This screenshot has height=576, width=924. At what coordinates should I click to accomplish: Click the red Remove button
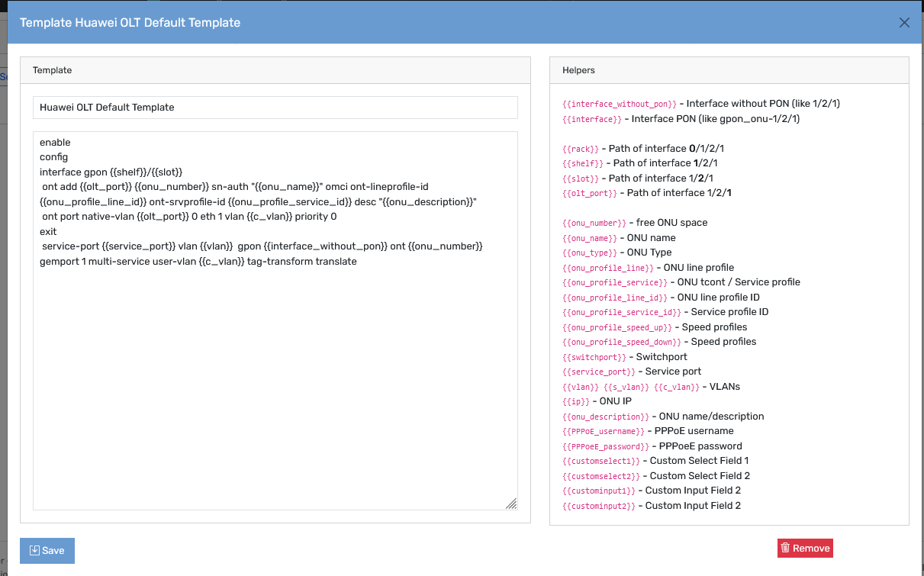click(x=805, y=548)
